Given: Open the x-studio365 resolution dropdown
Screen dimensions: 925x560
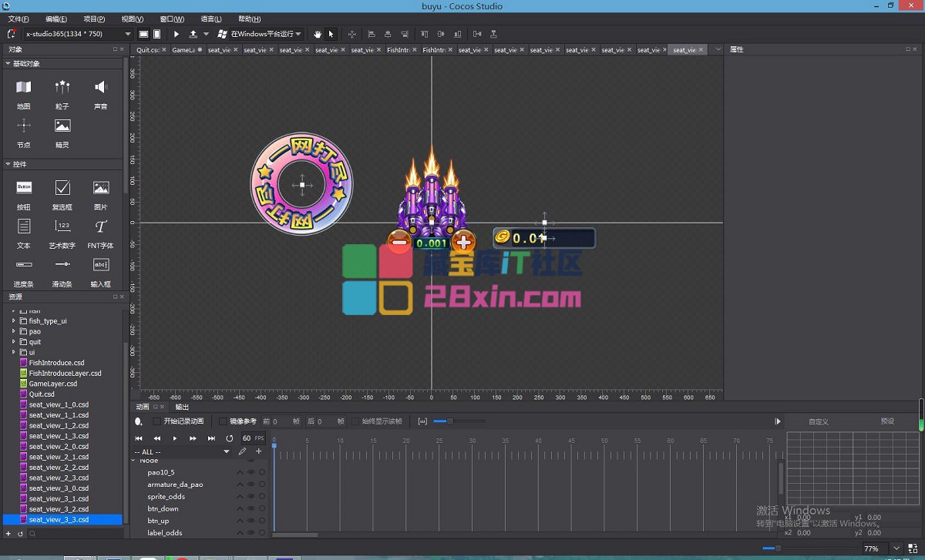Looking at the screenshot, I should coord(76,34).
